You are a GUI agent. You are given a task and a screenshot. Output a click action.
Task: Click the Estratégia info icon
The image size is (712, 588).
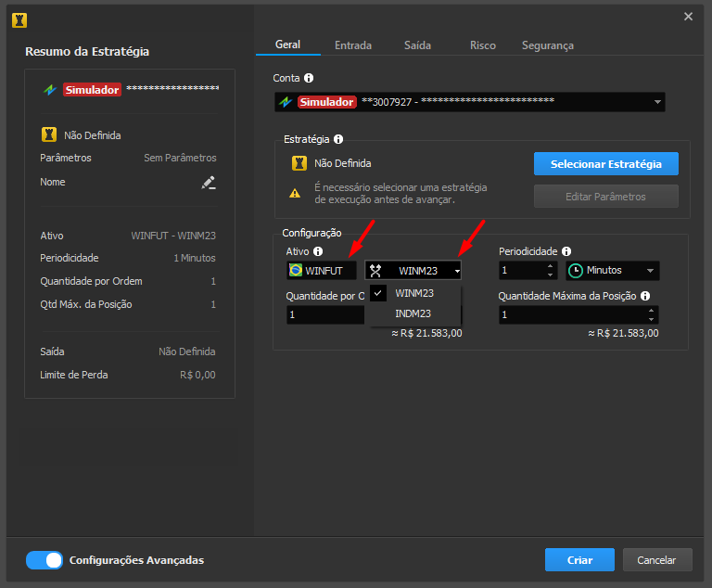click(x=338, y=139)
